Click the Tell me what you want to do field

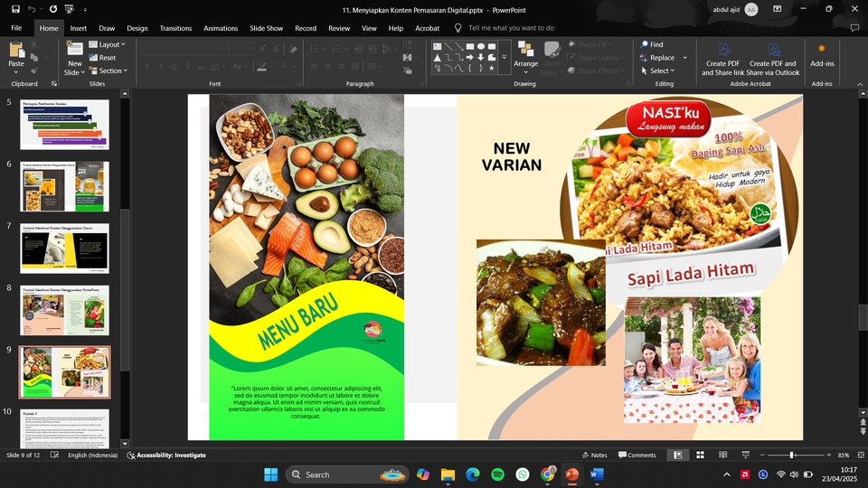511,28
